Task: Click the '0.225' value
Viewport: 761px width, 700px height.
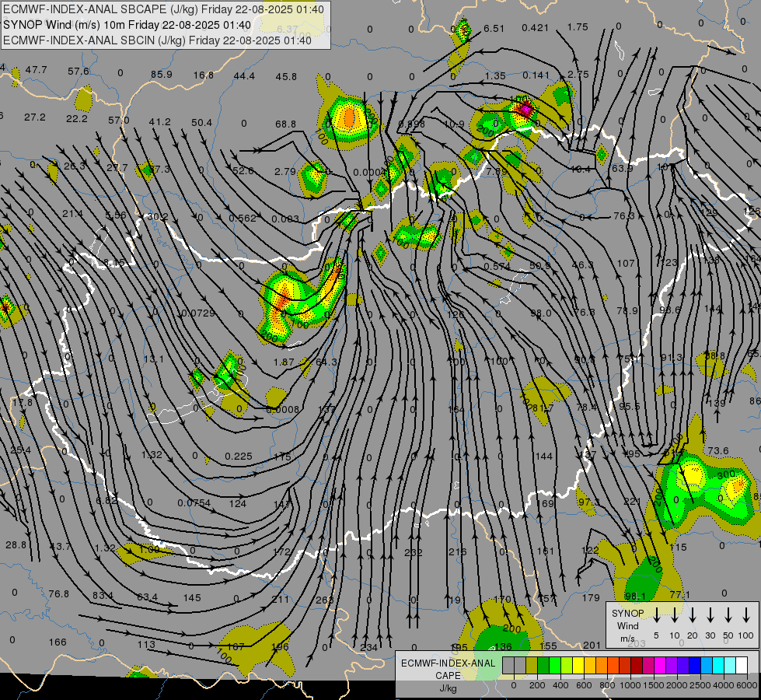Action: [239, 456]
